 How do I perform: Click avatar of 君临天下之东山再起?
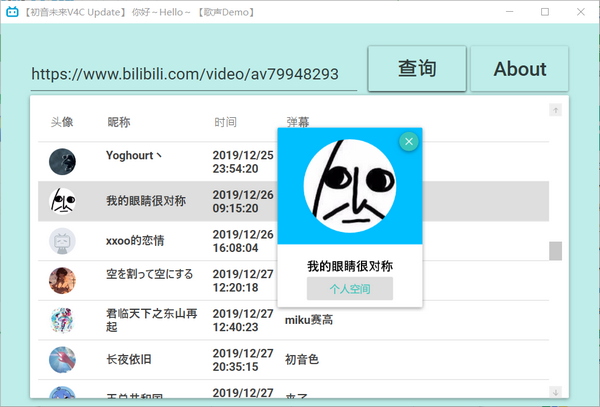click(x=62, y=320)
